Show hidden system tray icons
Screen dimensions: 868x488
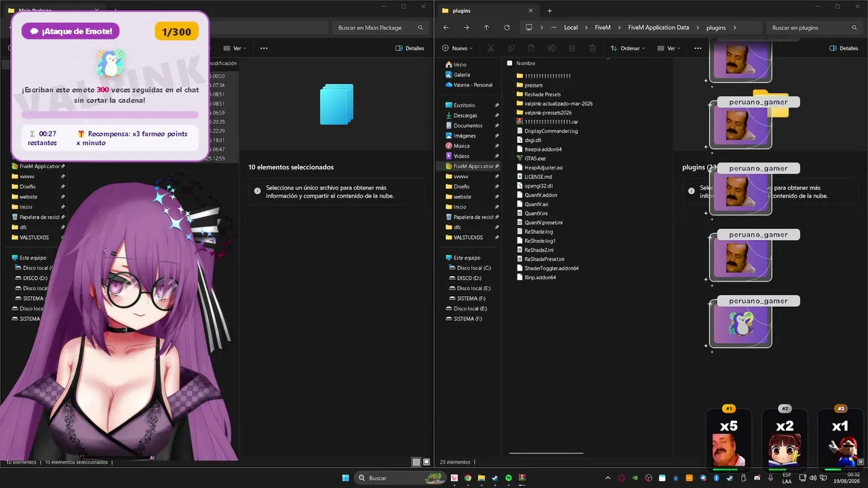tap(608, 478)
